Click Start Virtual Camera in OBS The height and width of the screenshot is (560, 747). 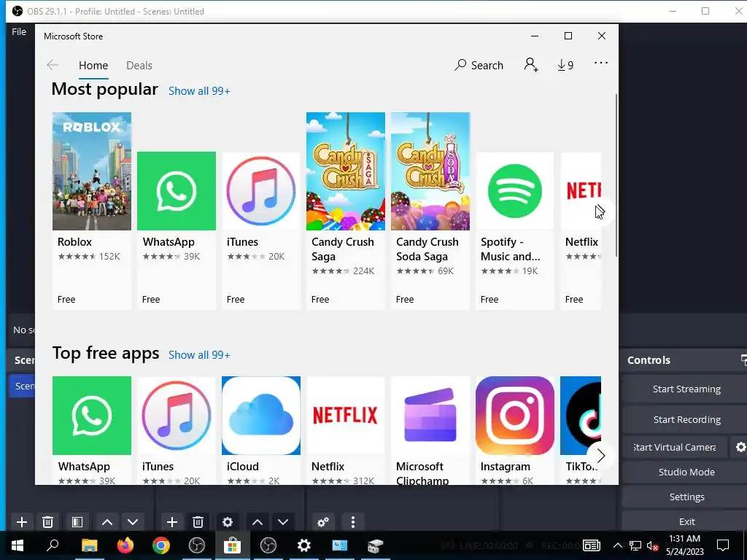675,447
